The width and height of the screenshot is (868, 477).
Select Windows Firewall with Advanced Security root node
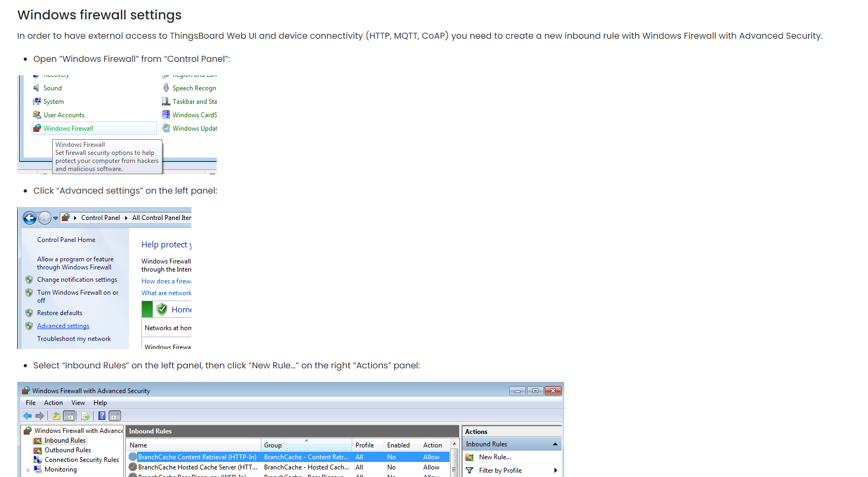(79, 431)
